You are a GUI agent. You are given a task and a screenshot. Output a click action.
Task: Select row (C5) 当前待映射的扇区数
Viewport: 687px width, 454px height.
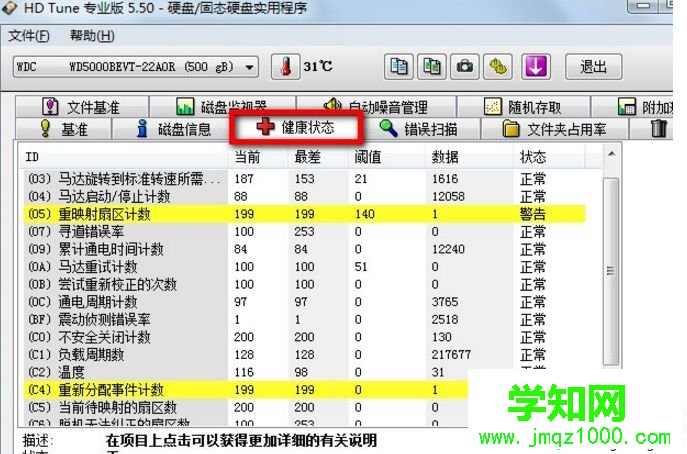point(245,407)
